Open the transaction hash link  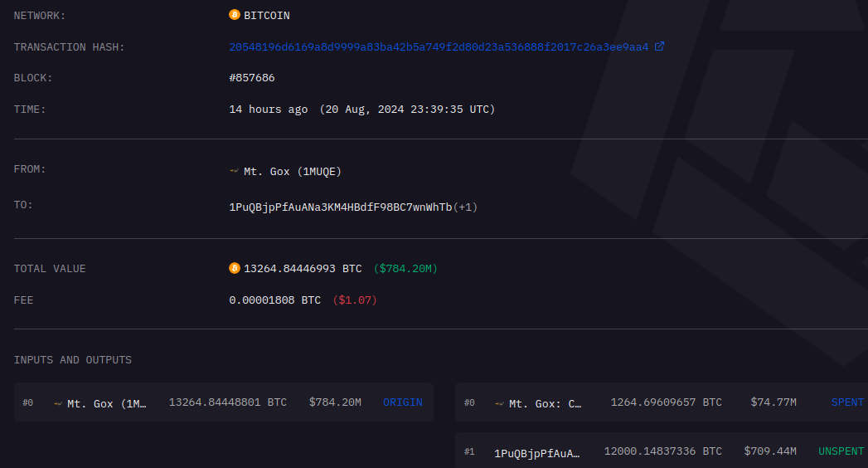point(439,47)
